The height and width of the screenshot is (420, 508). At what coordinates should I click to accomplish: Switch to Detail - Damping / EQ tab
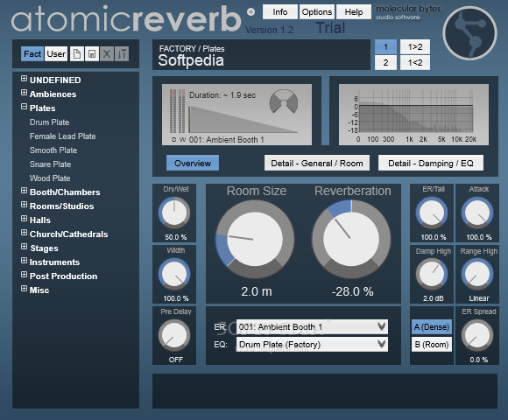[x=431, y=163]
